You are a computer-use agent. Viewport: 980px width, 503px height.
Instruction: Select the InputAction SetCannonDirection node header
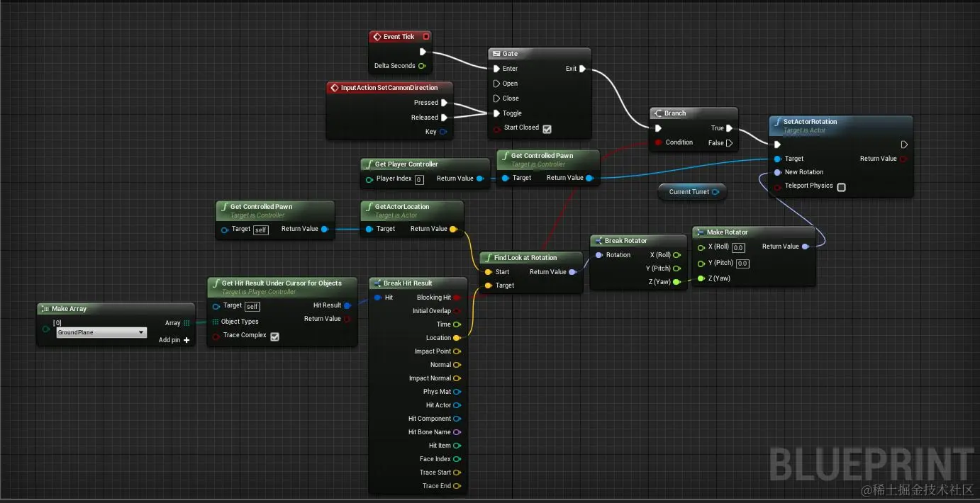tap(390, 88)
